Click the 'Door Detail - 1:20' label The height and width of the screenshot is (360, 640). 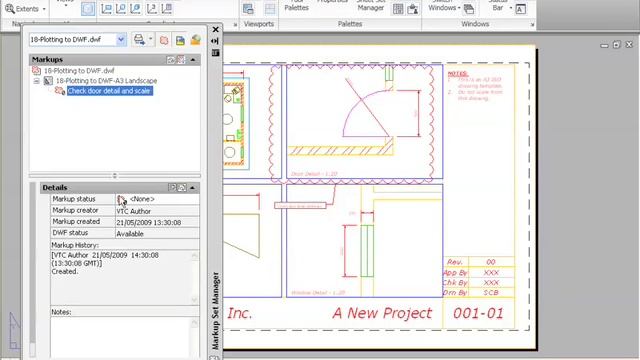[314, 174]
